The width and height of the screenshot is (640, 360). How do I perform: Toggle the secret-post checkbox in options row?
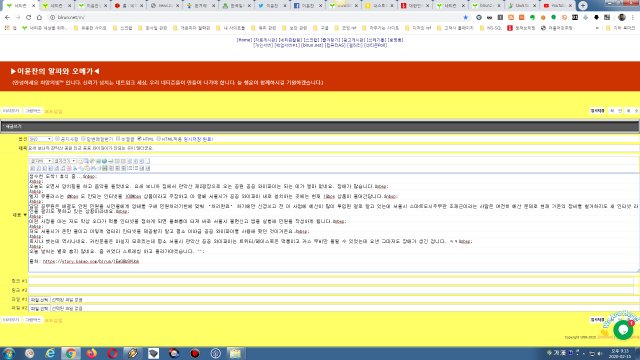(x=118, y=139)
